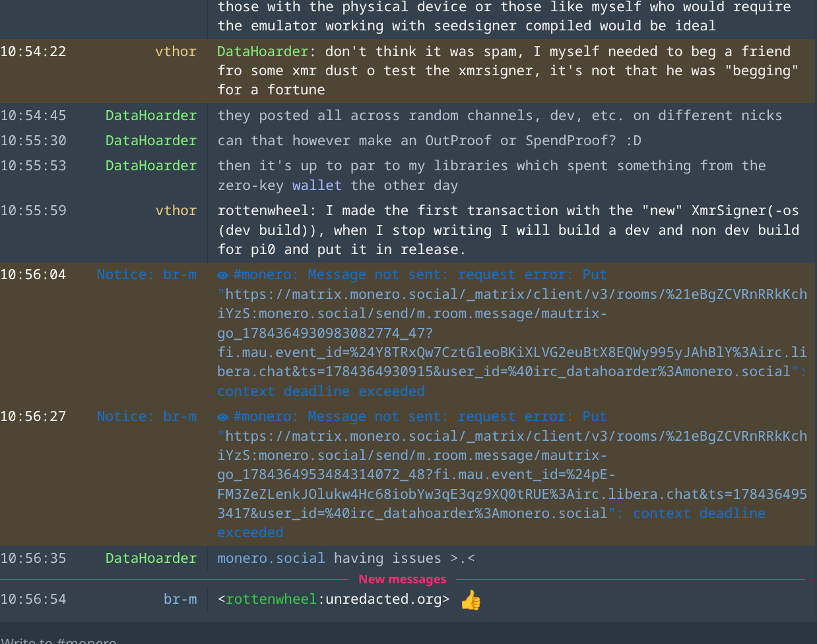This screenshot has width=817, height=644.
Task: Click nick DataHoarder at 10:54:45
Action: point(151,115)
